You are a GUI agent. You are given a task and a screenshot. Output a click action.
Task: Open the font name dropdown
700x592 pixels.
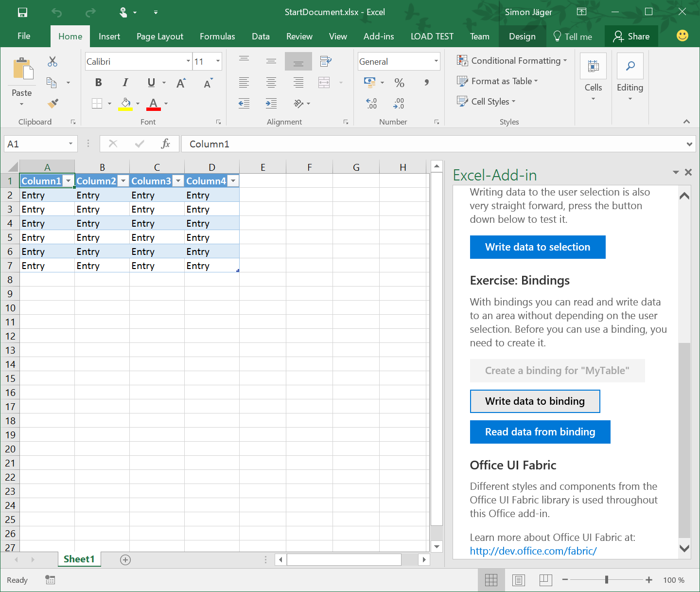click(x=188, y=61)
